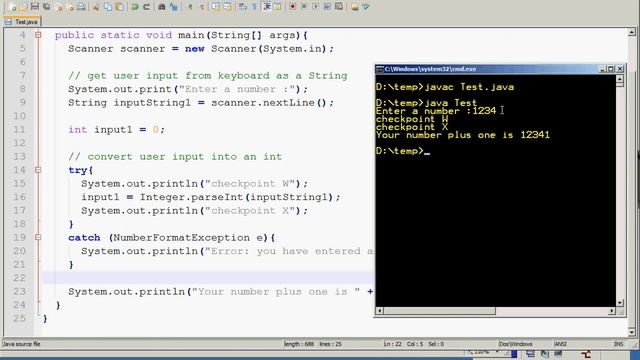Create a new file from the toolbar

[12, 7]
